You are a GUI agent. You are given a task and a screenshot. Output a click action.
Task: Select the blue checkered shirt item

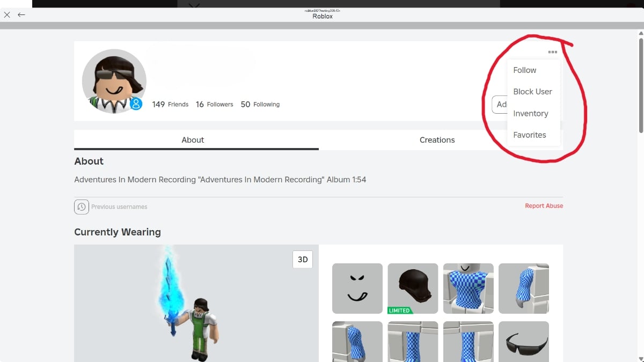tap(468, 289)
